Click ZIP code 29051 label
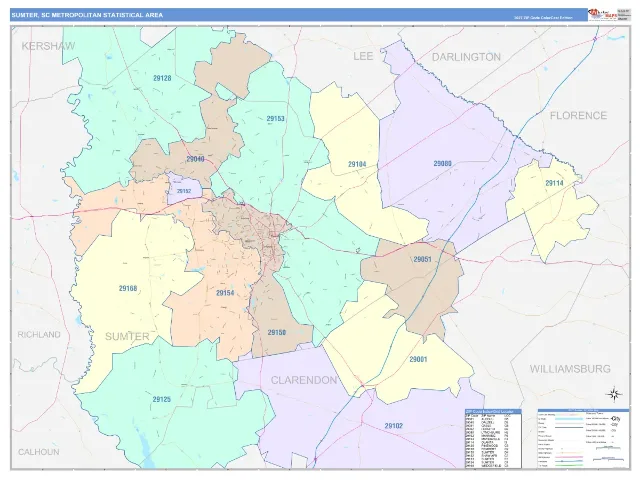The width and height of the screenshot is (640, 480). pyautogui.click(x=422, y=260)
